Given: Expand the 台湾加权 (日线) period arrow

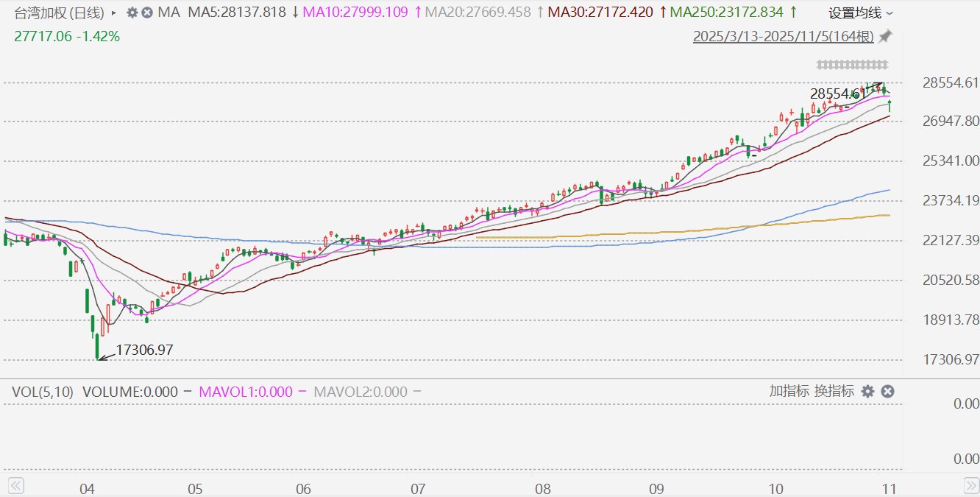Looking at the screenshot, I should tap(113, 13).
